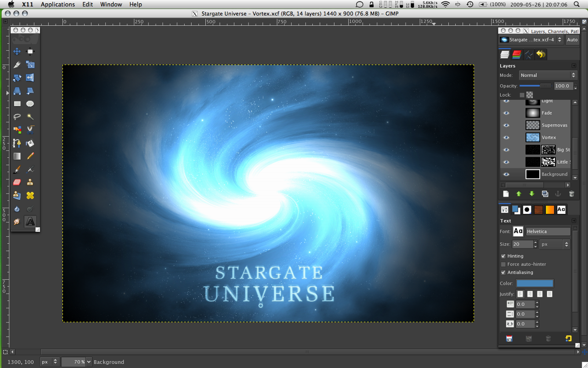Toggle the Hinting checkbox

pyautogui.click(x=503, y=256)
